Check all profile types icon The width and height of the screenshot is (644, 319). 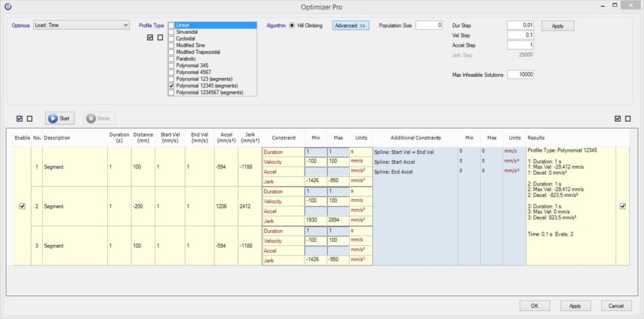coord(150,37)
